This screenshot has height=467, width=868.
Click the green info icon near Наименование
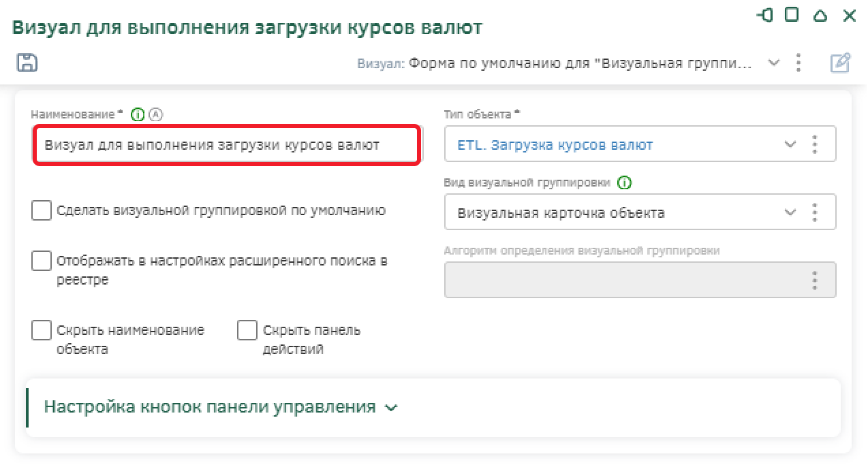coord(138,114)
